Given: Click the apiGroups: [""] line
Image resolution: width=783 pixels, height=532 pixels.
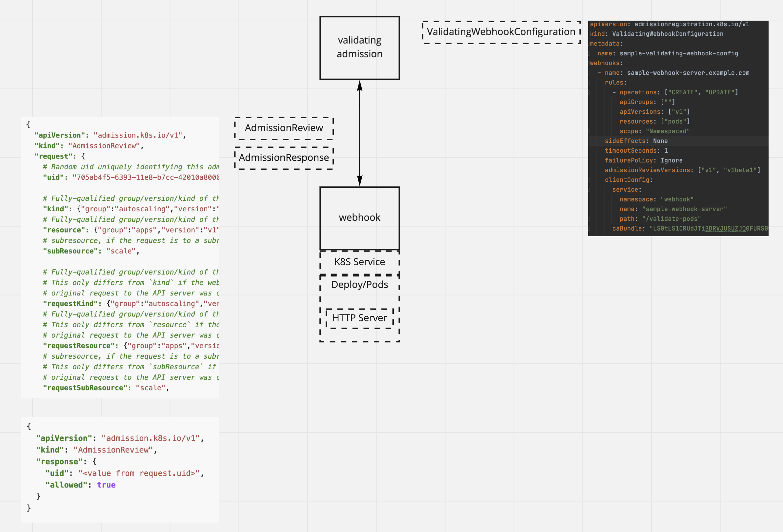Looking at the screenshot, I should [647, 102].
